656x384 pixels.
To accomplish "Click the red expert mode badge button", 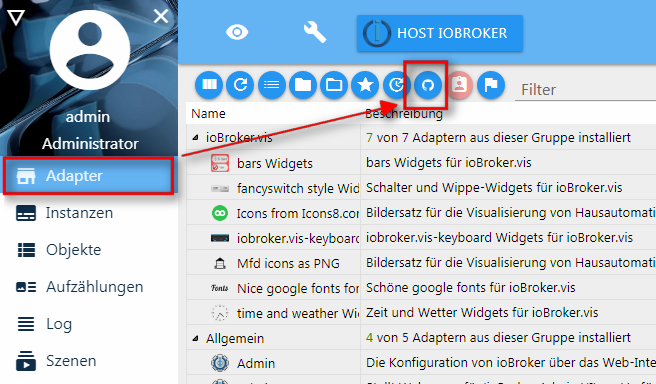I will click(x=459, y=85).
